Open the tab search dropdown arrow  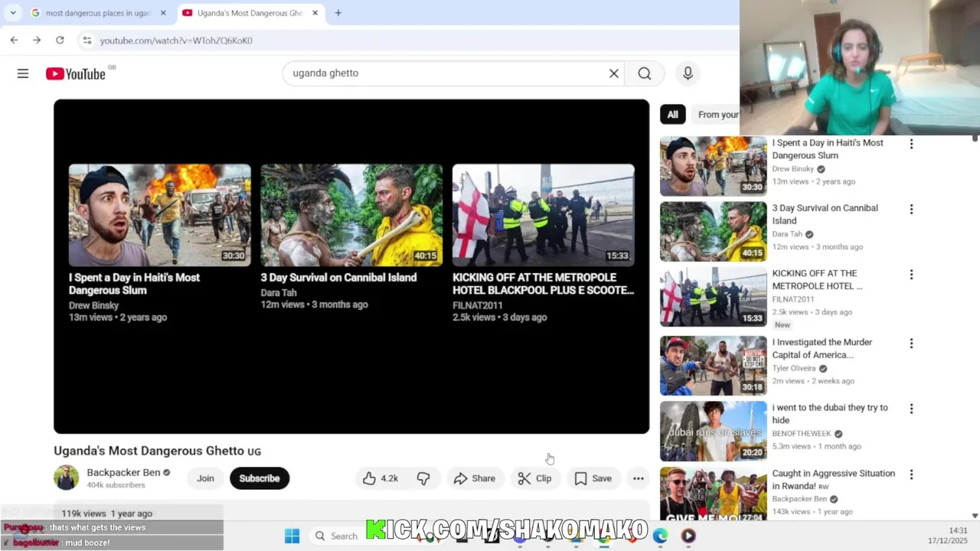(12, 13)
